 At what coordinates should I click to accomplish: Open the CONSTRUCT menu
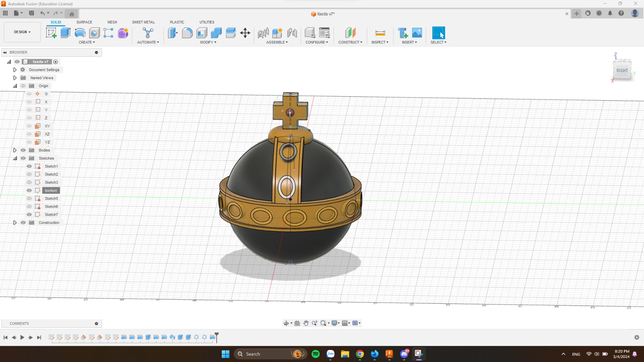(x=350, y=42)
